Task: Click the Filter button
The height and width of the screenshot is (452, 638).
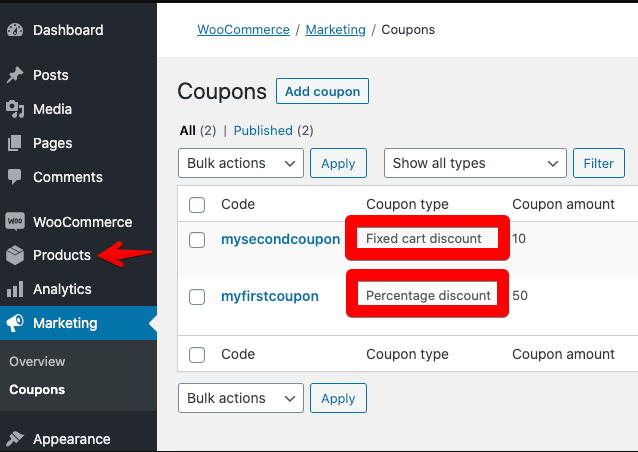Action: pyautogui.click(x=598, y=163)
